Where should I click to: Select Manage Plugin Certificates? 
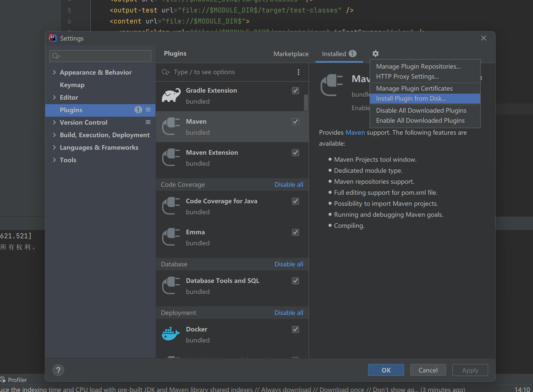pos(425,88)
